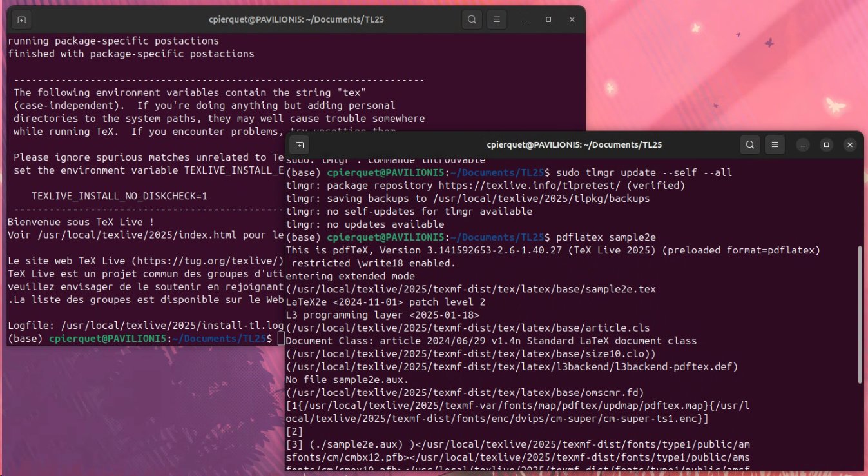Viewport: 868px width, 476px height.
Task: Open hamburger menu in front terminal window
Action: coord(775,145)
